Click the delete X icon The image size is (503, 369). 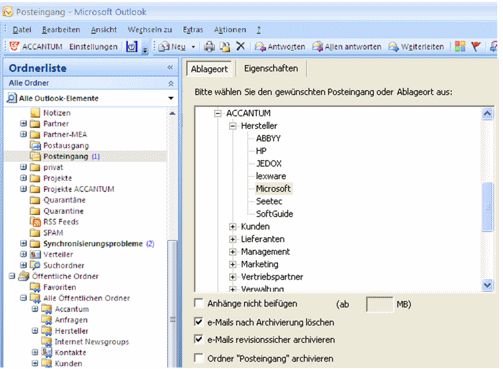[x=240, y=46]
